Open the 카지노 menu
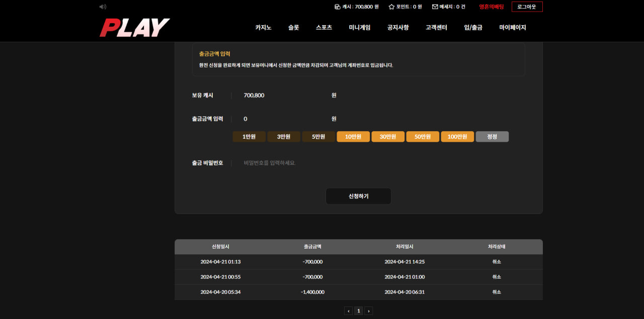The image size is (644, 319). (x=263, y=28)
